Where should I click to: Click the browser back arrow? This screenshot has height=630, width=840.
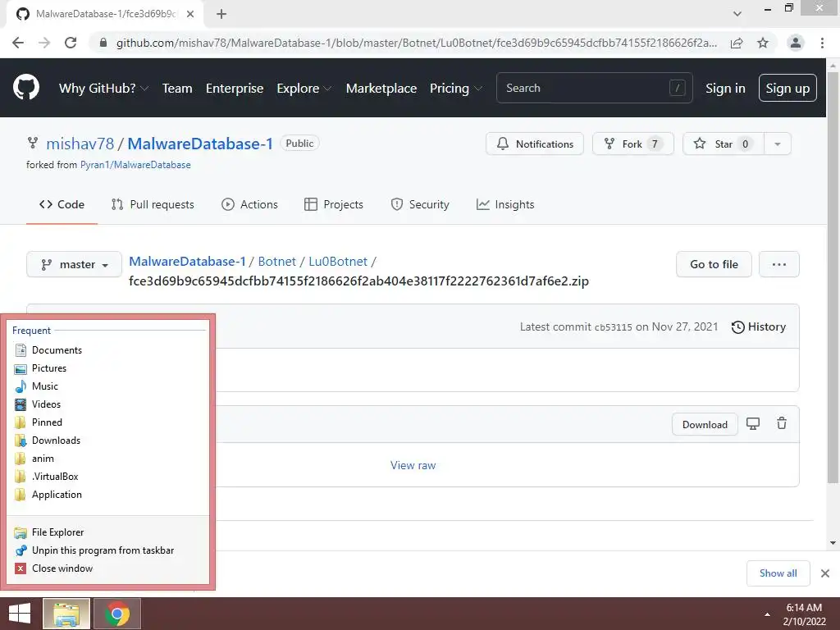tap(18, 43)
